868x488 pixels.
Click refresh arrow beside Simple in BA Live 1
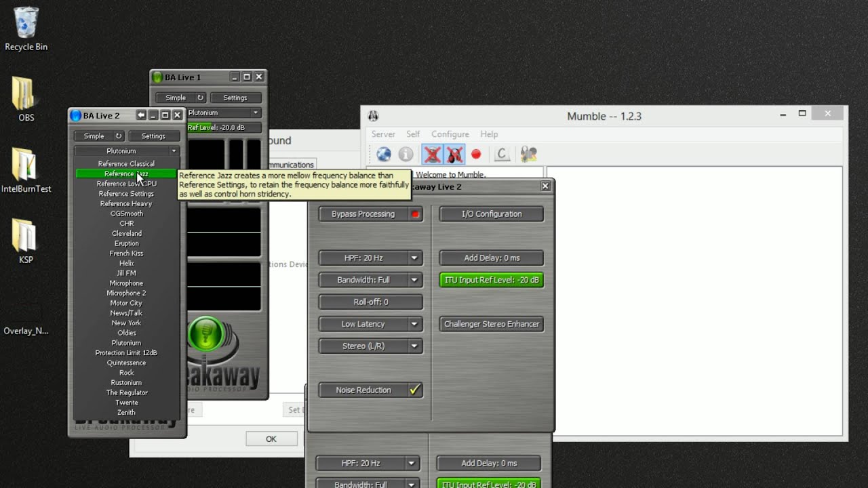pyautogui.click(x=200, y=98)
